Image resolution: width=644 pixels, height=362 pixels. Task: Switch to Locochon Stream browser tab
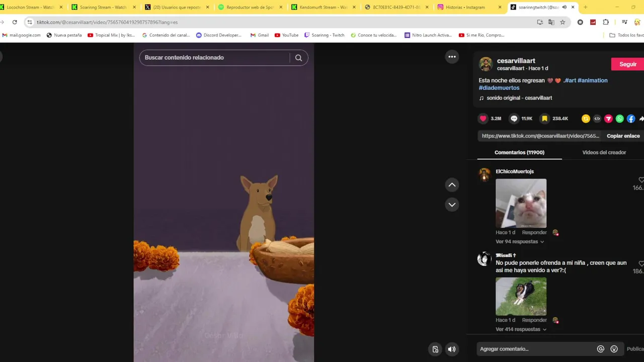point(30,7)
